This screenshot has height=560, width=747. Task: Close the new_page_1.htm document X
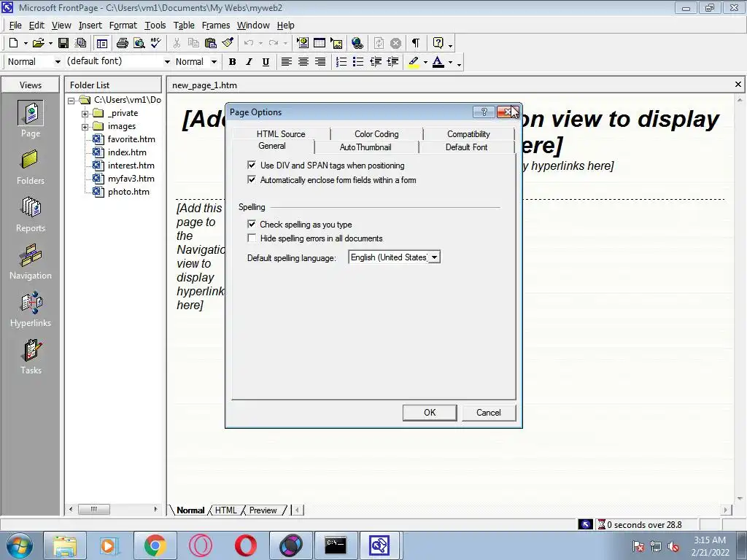(738, 85)
